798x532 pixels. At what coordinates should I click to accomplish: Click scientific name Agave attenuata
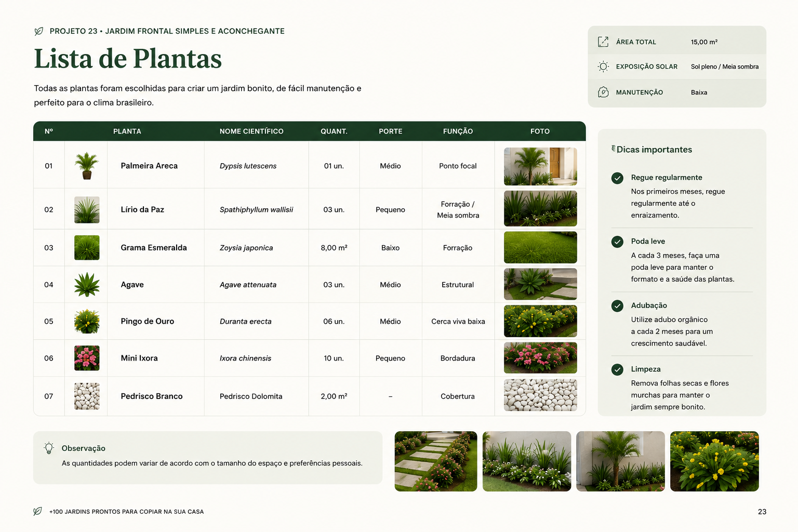(x=248, y=285)
